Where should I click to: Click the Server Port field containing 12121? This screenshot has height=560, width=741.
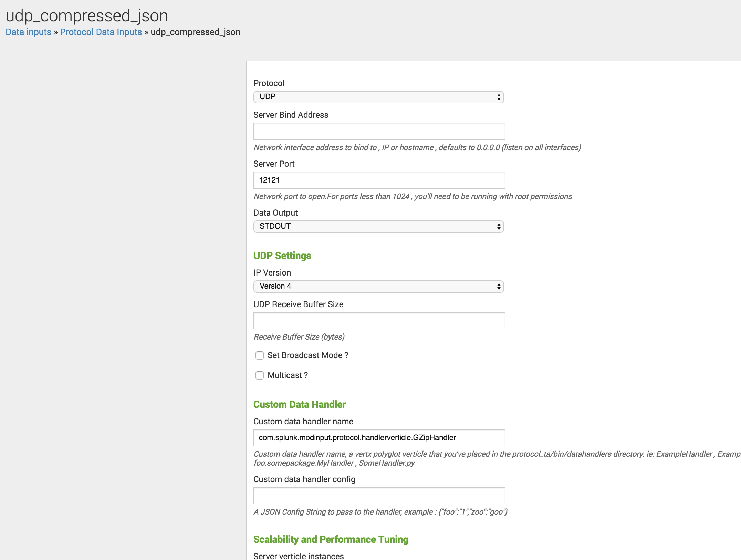379,180
